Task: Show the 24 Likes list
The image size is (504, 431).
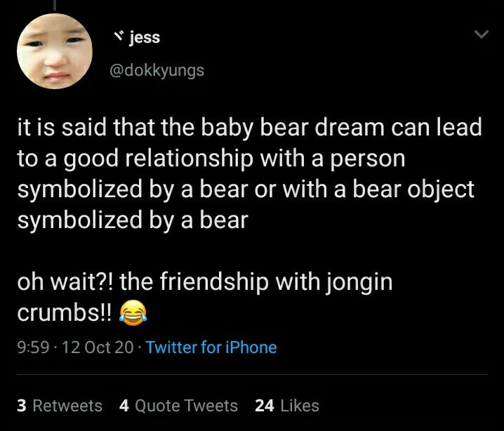Action: coord(287,405)
